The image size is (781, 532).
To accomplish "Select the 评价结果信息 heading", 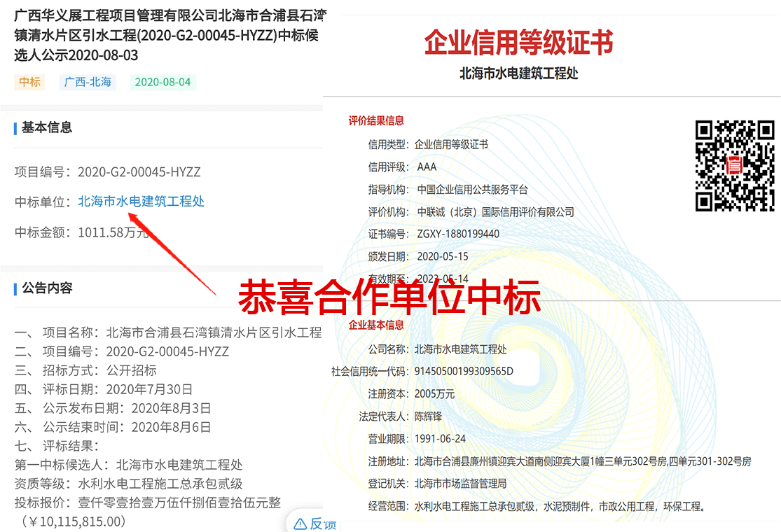I will point(376,120).
